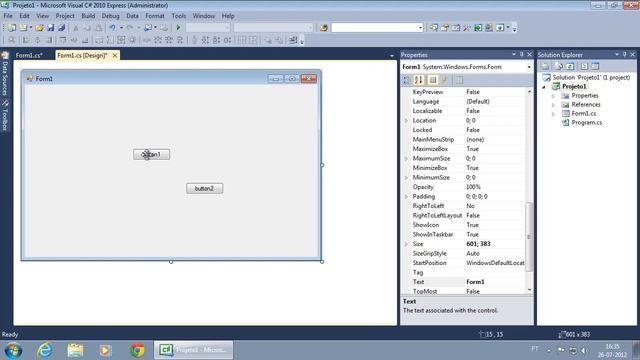The image size is (640, 360).
Task: Open the Find combo box dropdown arrow
Action: 420,28
